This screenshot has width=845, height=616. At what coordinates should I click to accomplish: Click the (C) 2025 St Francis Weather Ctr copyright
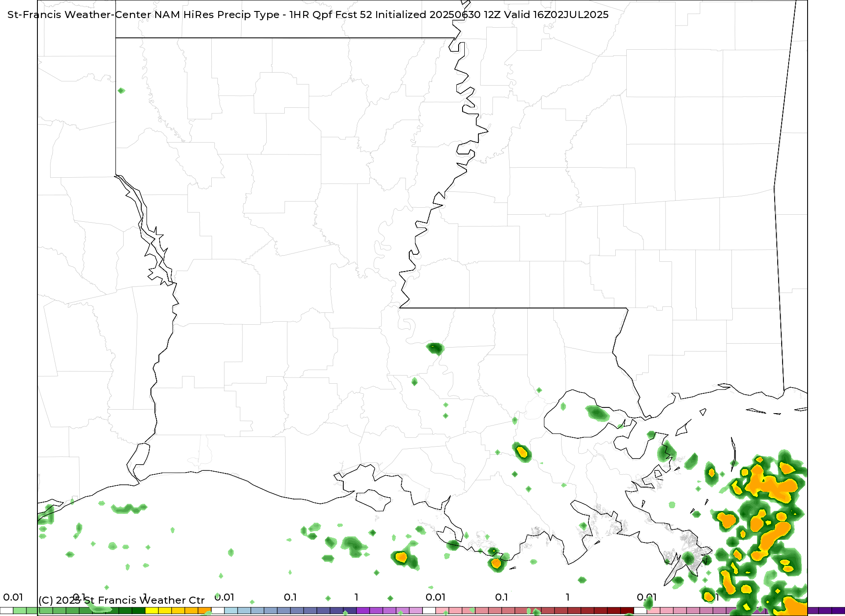pos(121,600)
